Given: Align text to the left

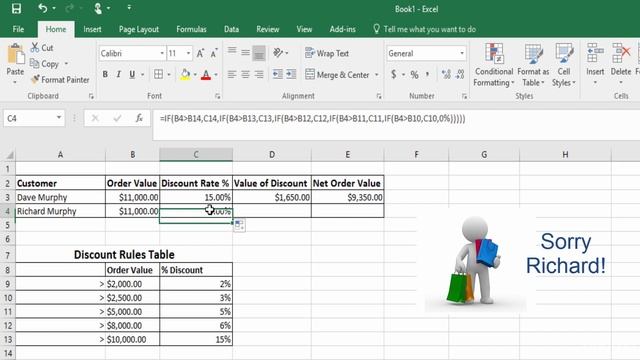Looking at the screenshot, I should pos(232,74).
